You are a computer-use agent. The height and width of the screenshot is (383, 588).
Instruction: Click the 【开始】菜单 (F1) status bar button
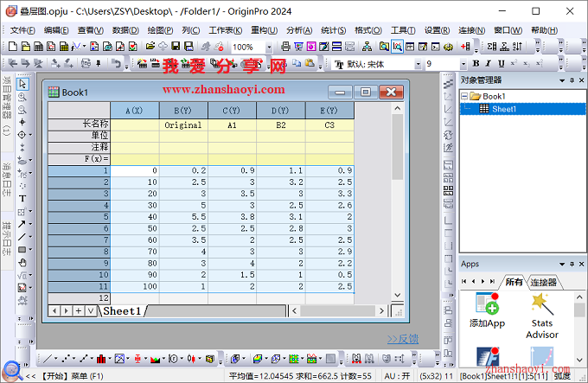click(72, 376)
